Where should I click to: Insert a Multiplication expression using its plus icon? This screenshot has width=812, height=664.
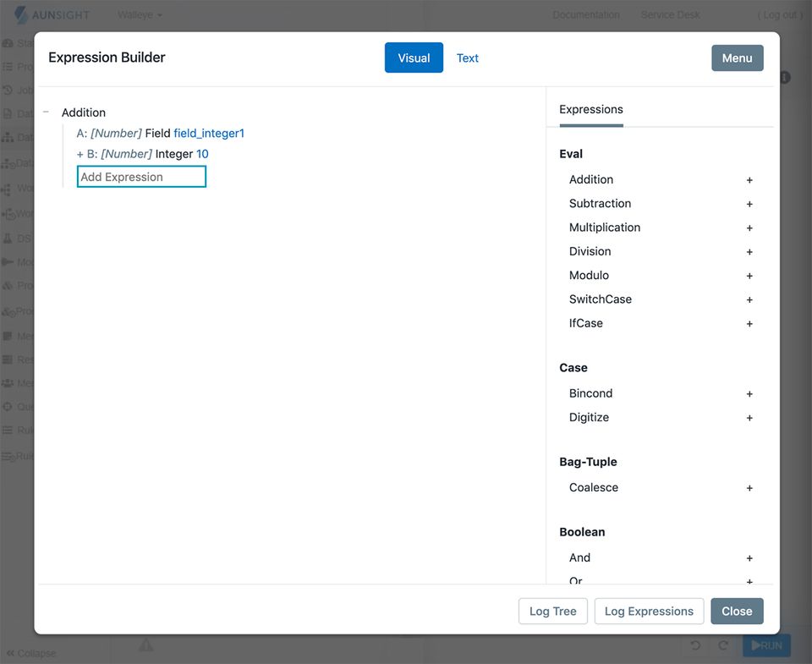(749, 227)
